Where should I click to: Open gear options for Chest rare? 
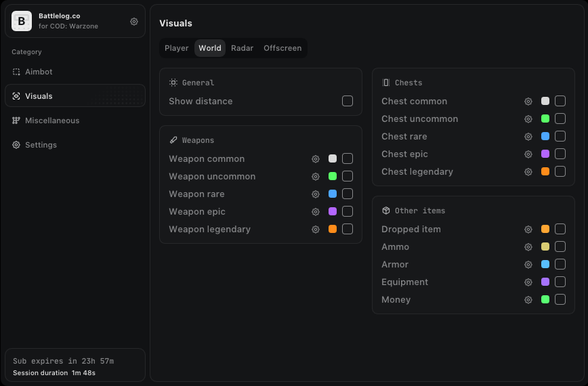[x=528, y=136]
